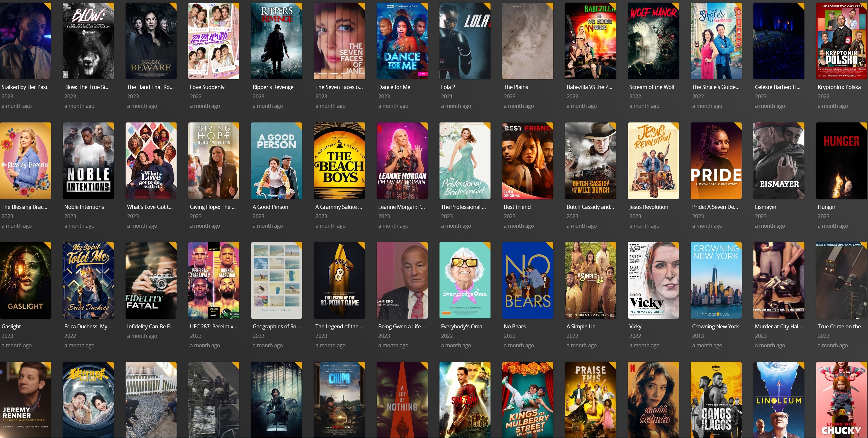
Task: Open the Dance for Me poster
Action: (x=402, y=41)
